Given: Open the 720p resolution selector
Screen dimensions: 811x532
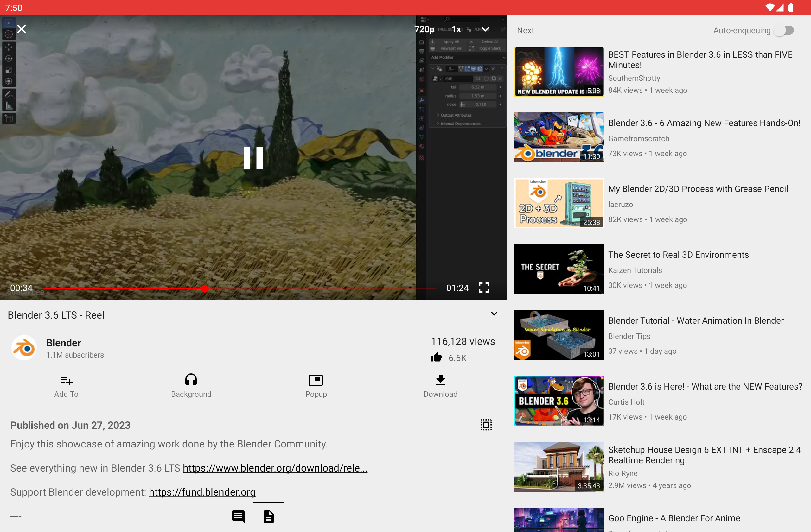Looking at the screenshot, I should click(424, 30).
